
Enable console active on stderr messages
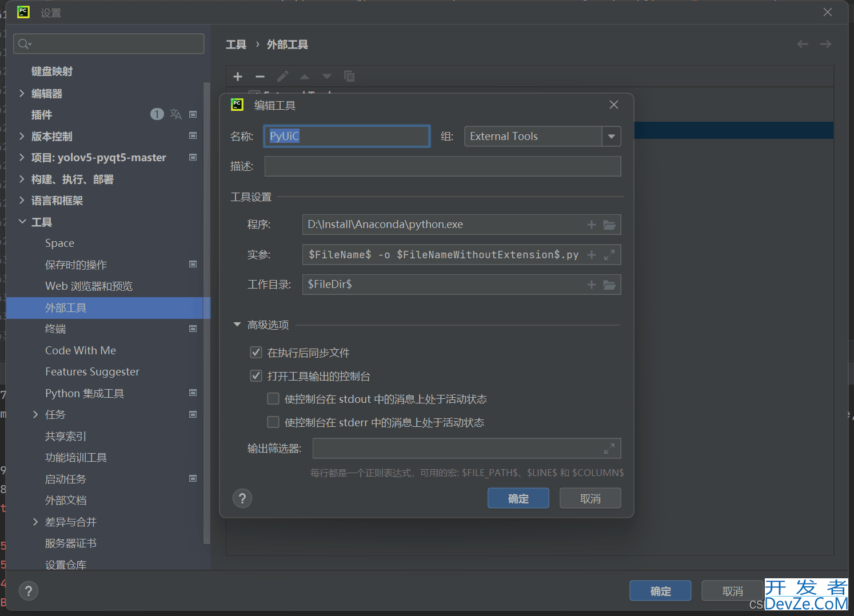point(273,422)
